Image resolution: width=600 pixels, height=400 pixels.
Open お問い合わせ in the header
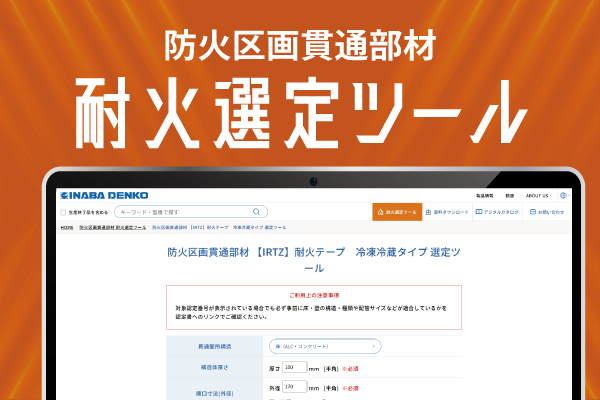547,212
